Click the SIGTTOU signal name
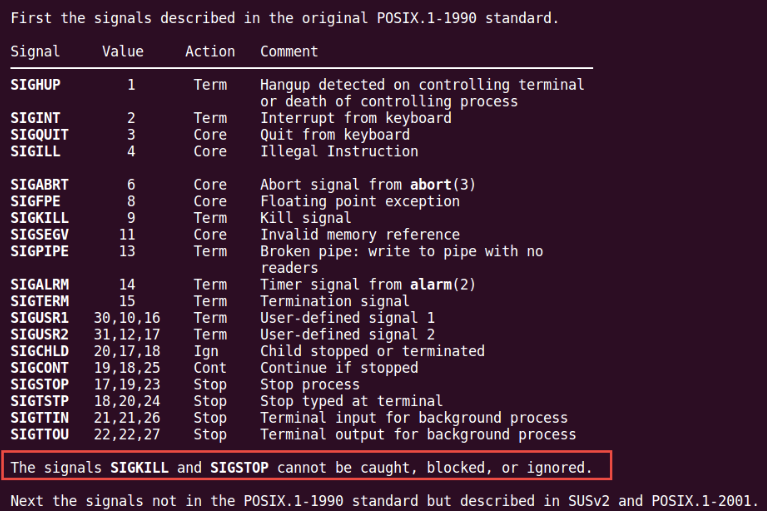 click(40, 434)
